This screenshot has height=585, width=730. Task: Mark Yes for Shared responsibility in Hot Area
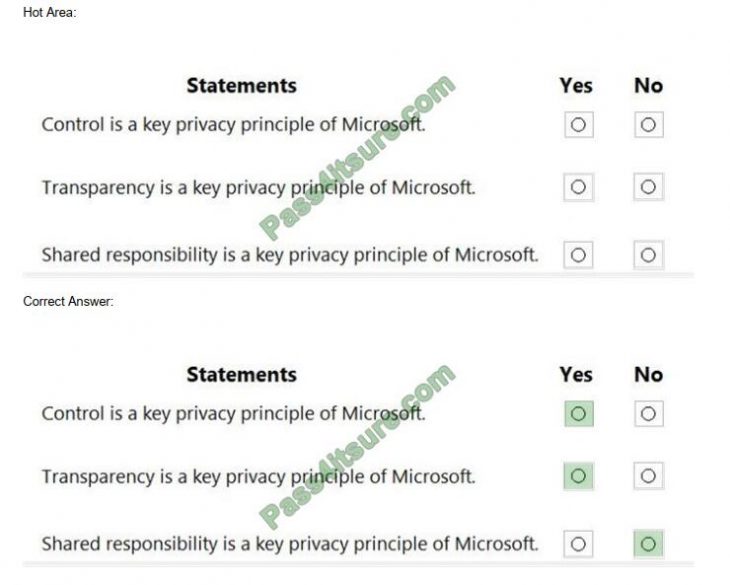tap(578, 255)
